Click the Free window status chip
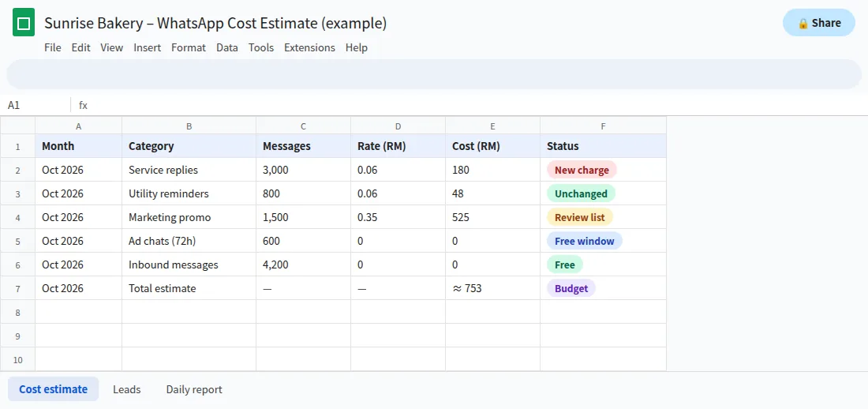868x409 pixels. point(585,241)
